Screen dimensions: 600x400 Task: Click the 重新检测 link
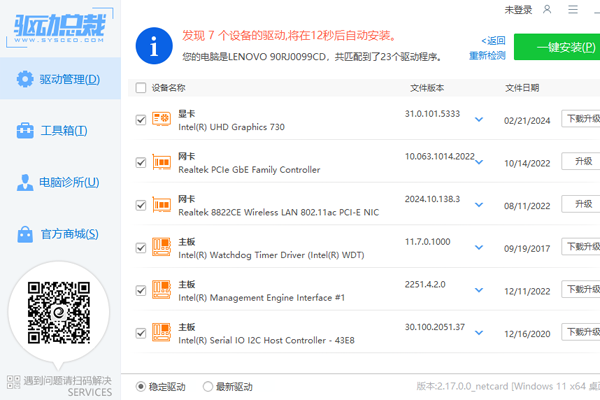click(487, 56)
